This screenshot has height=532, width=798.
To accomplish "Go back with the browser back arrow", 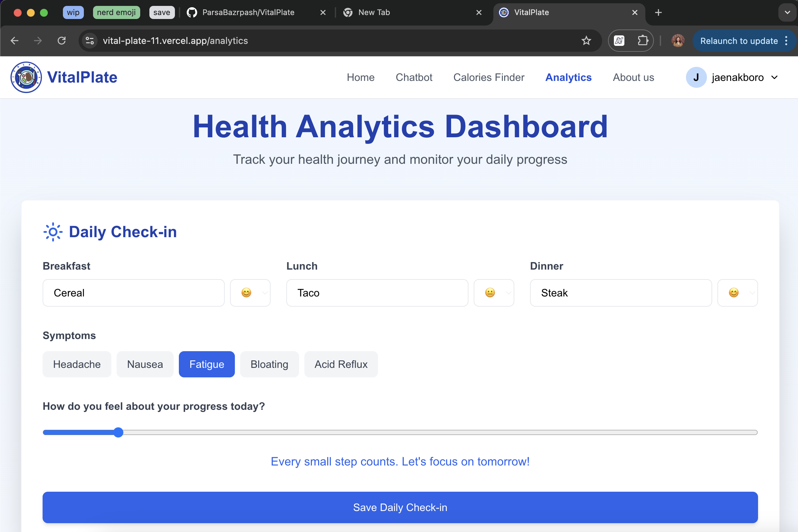I will point(15,41).
